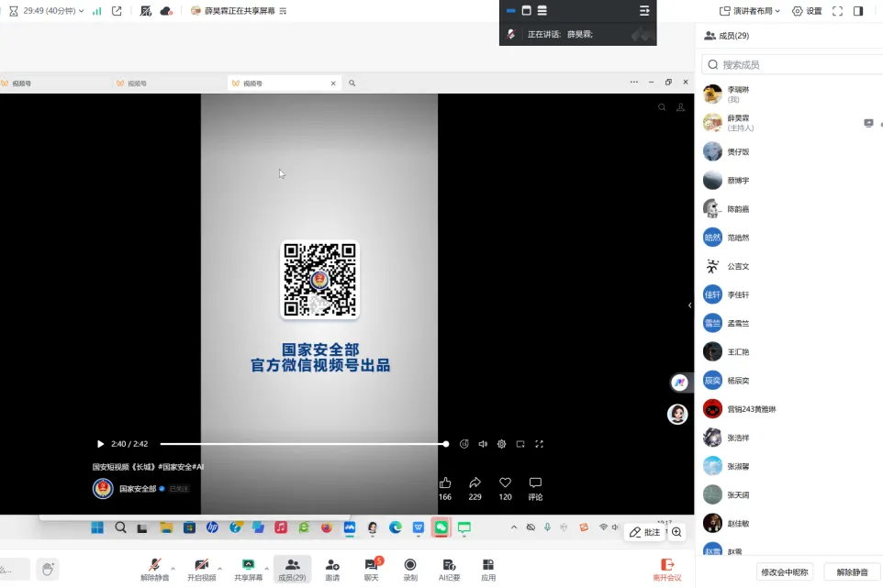The width and height of the screenshot is (883, 588).
Task: Switch to the second 视频号 tab
Action: (x=170, y=83)
